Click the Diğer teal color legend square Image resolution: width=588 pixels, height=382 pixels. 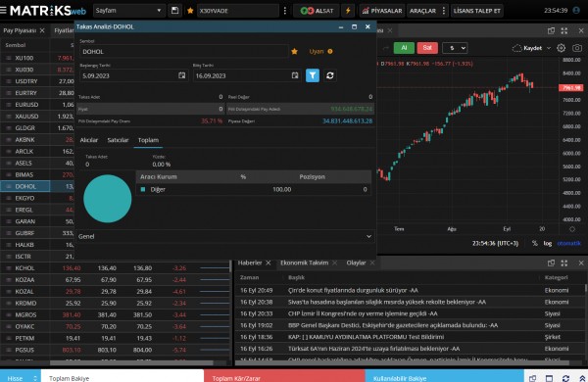pyautogui.click(x=143, y=189)
